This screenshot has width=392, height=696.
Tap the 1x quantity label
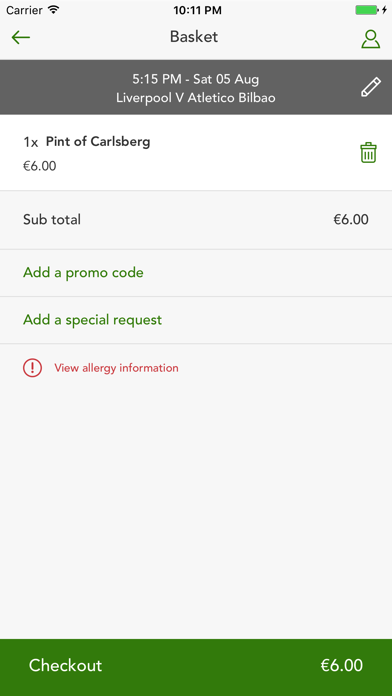(x=31, y=142)
